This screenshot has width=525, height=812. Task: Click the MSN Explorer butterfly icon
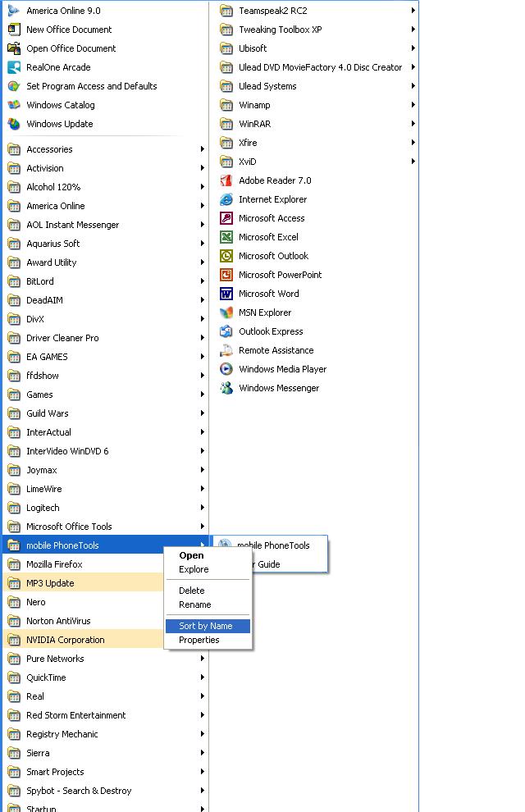226,312
